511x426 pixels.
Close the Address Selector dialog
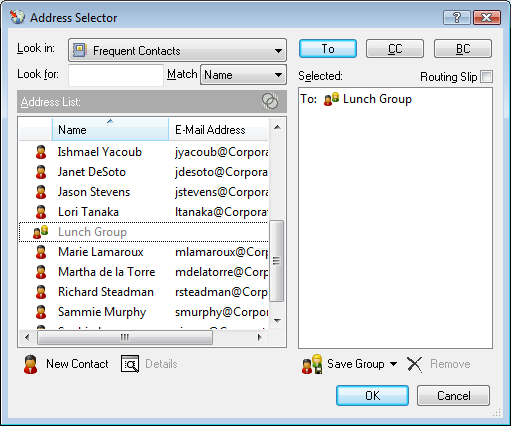click(487, 17)
